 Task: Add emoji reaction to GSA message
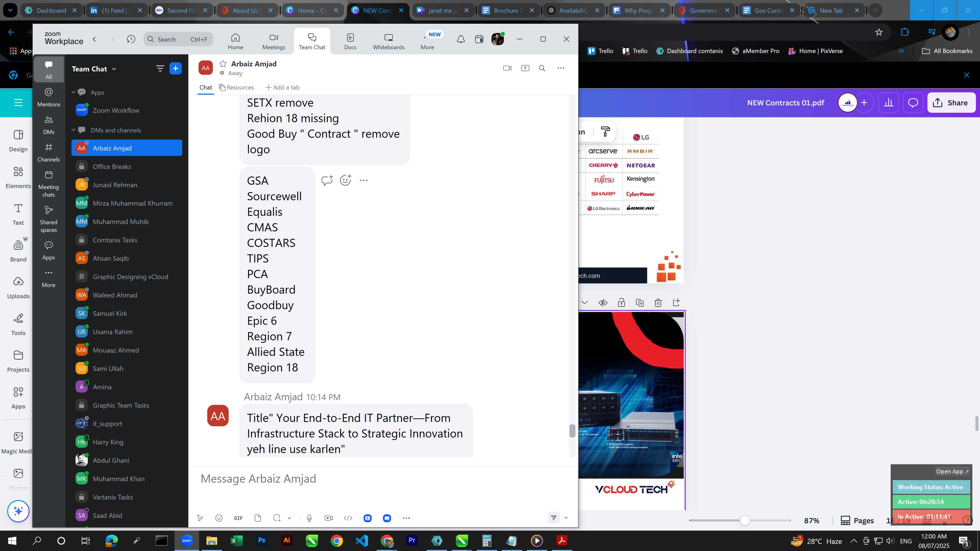click(346, 180)
